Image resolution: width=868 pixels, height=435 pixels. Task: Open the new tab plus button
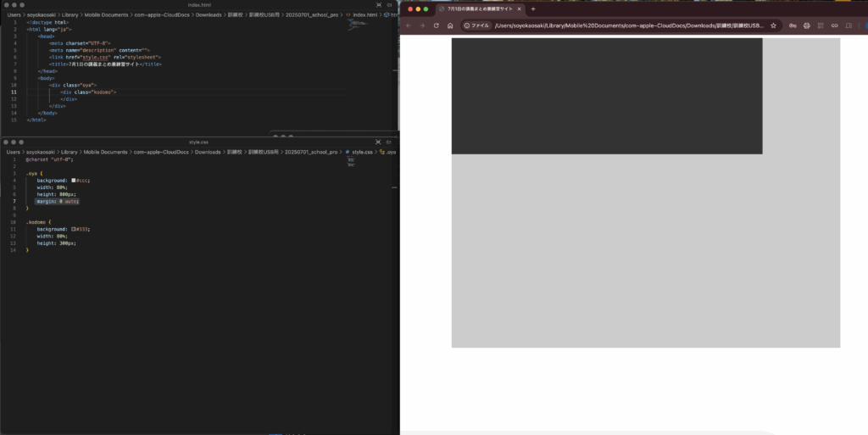(x=533, y=8)
